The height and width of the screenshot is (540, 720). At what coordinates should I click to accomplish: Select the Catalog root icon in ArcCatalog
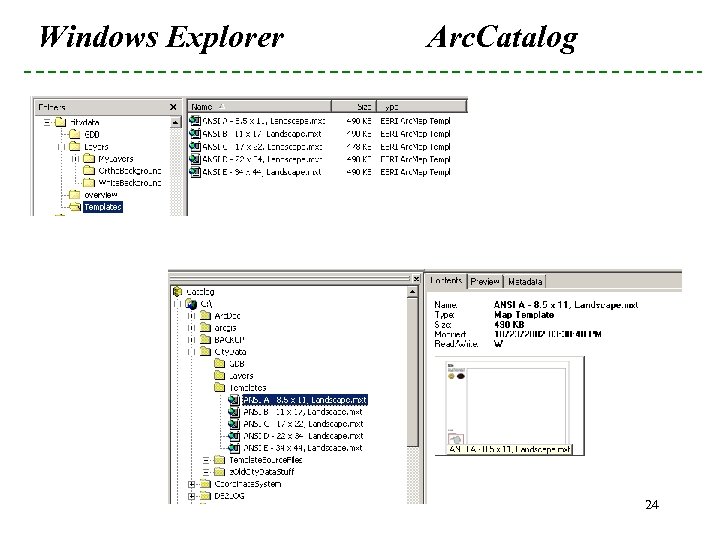pos(178,292)
